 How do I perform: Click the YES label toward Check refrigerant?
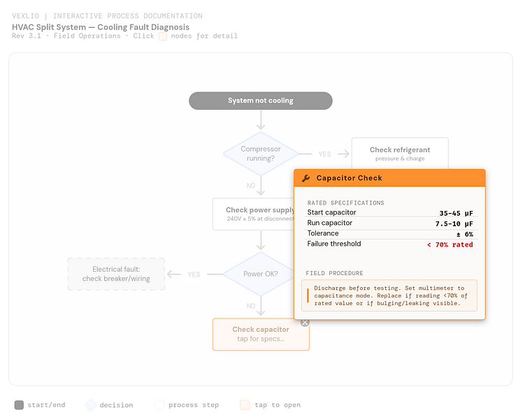(324, 154)
